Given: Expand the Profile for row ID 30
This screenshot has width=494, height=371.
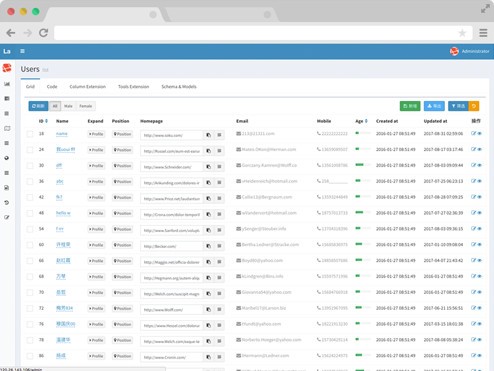Looking at the screenshot, I should pos(96,166).
